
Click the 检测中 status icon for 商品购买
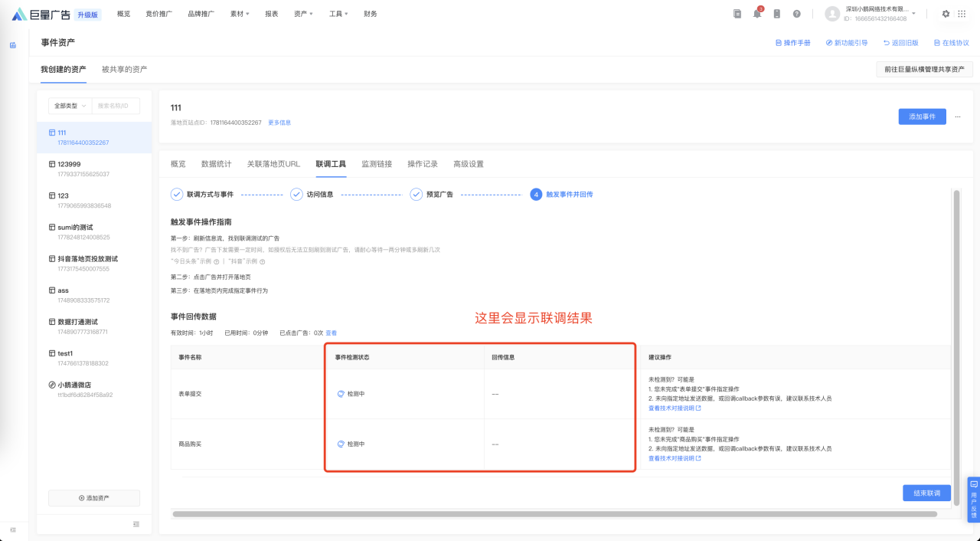(341, 444)
